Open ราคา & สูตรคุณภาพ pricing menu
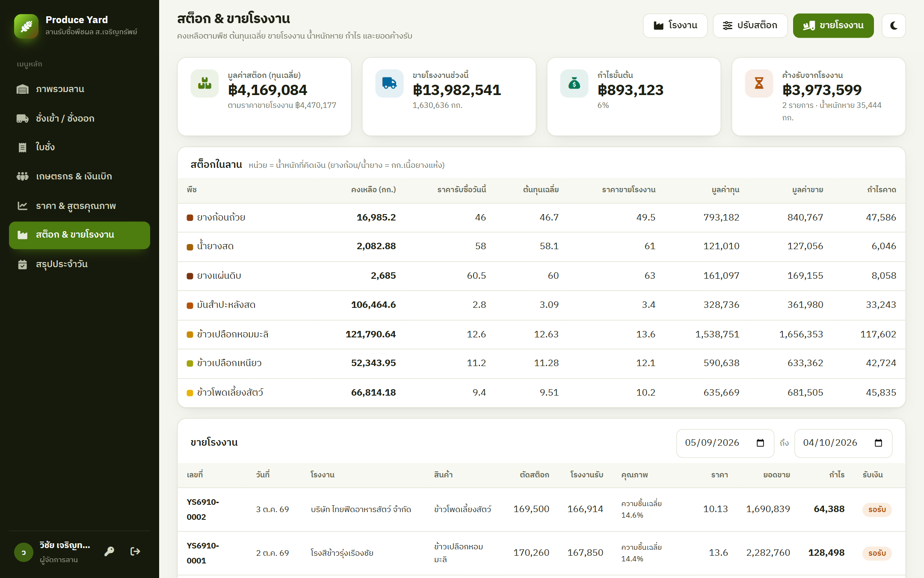The height and width of the screenshot is (578, 924). tap(80, 206)
